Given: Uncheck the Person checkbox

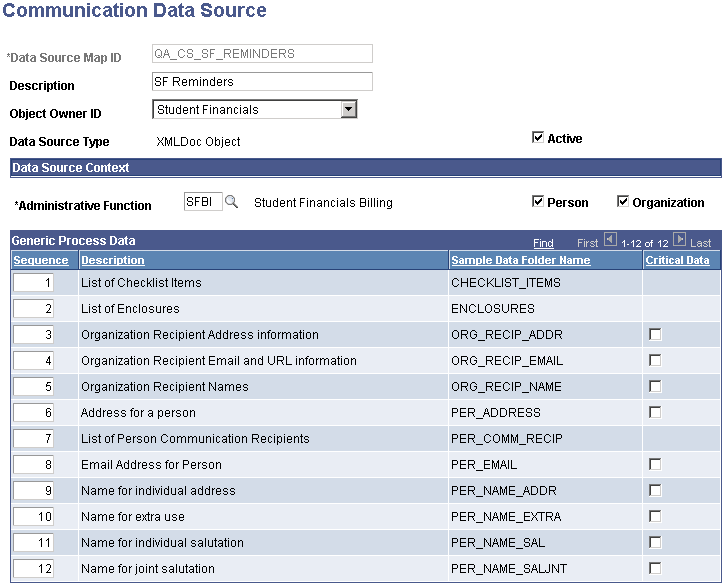Looking at the screenshot, I should (x=538, y=202).
